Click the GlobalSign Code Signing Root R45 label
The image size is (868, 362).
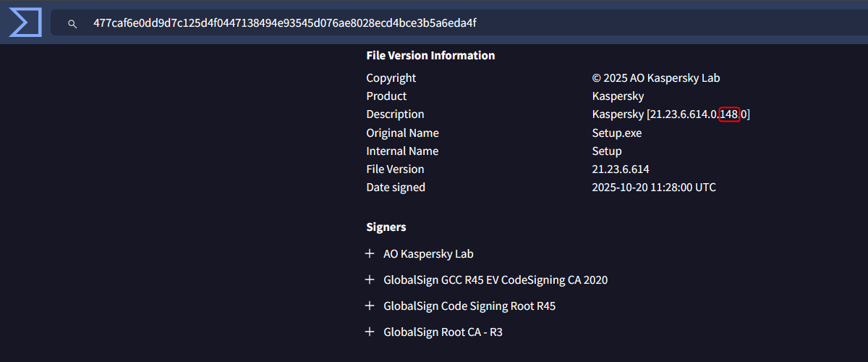click(469, 306)
